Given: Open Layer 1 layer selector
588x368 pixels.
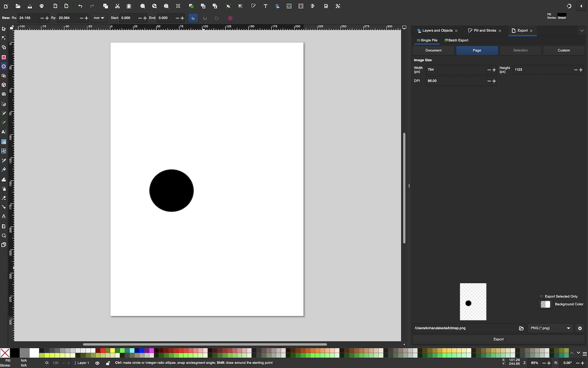Looking at the screenshot, I should [82, 363].
